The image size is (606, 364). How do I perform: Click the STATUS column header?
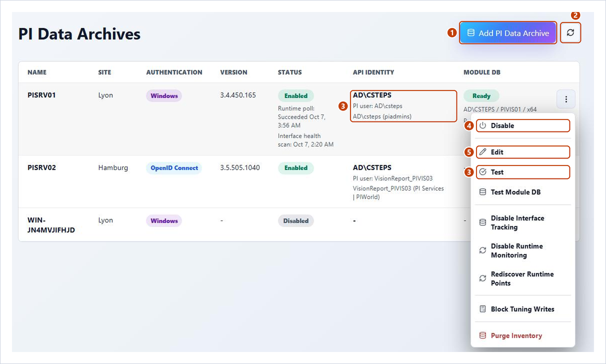click(290, 72)
